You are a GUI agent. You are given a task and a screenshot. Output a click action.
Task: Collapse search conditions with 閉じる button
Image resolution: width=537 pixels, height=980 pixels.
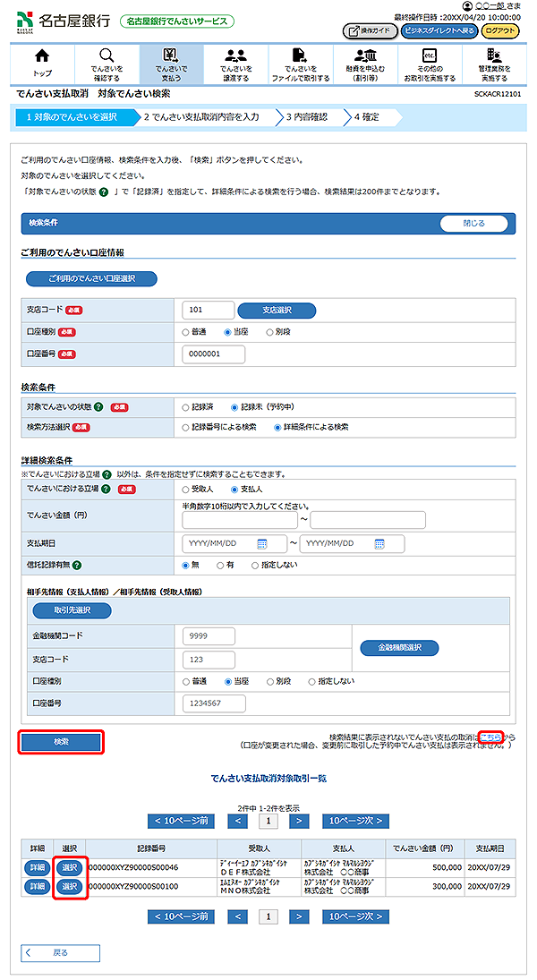[473, 224]
